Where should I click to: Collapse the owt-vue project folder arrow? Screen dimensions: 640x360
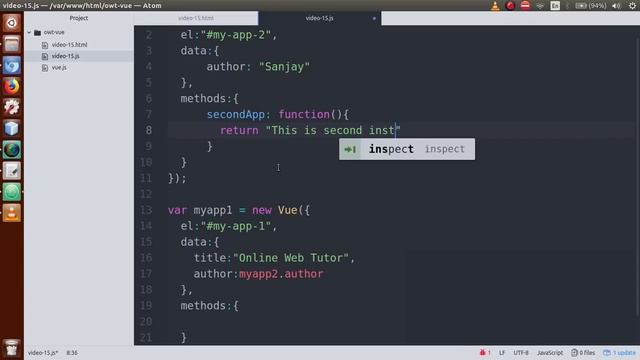[x=29, y=32]
